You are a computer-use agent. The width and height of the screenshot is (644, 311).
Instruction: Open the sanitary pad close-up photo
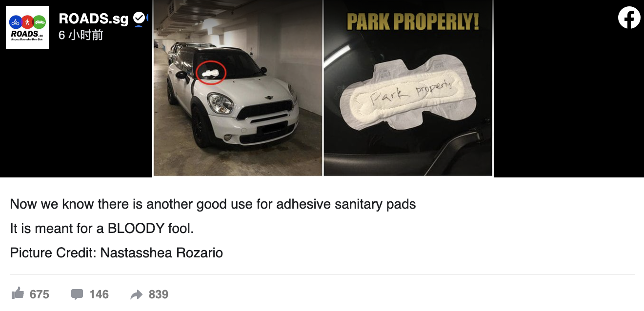click(408, 88)
